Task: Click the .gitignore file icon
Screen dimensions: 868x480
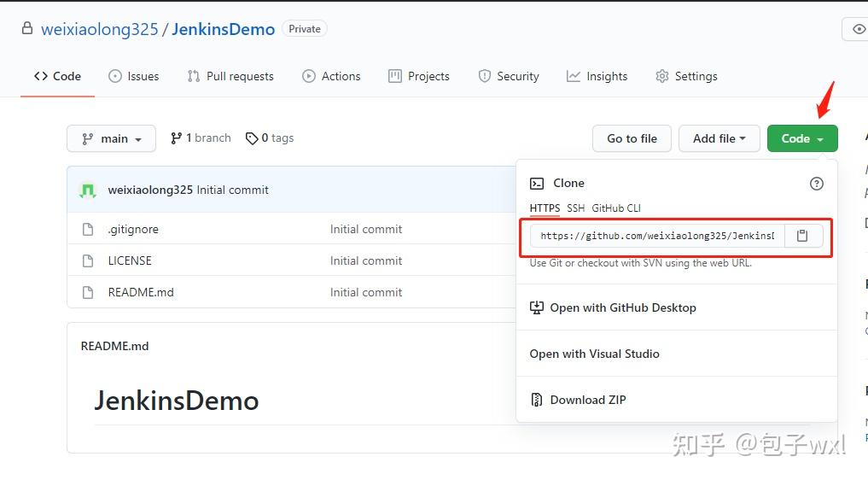Action: (x=87, y=229)
